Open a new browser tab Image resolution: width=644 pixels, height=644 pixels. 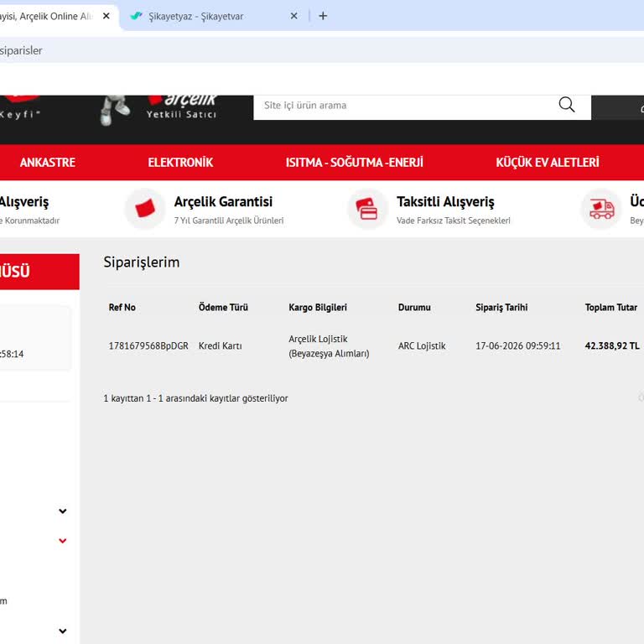tap(323, 16)
